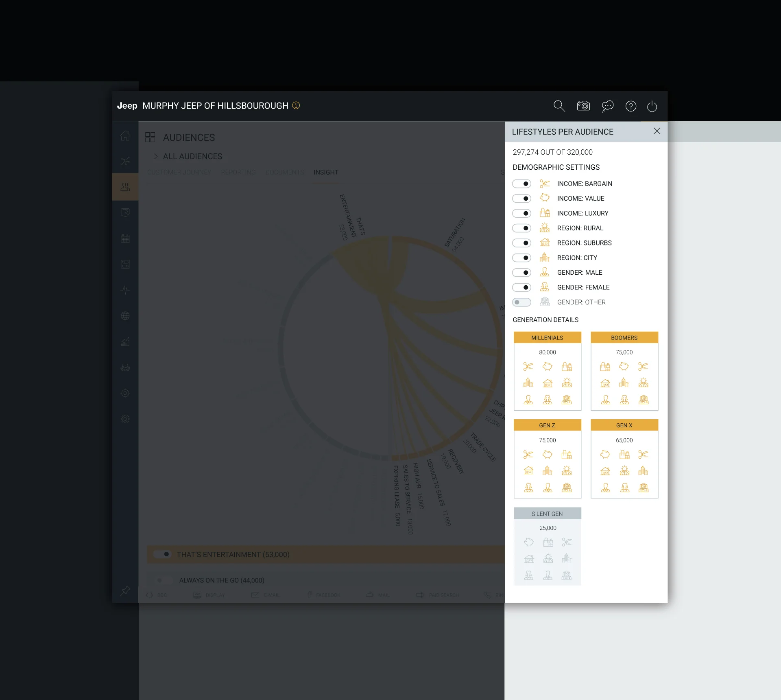This screenshot has width=781, height=700.
Task: Toggle Income: Bargain switch
Action: click(x=521, y=184)
